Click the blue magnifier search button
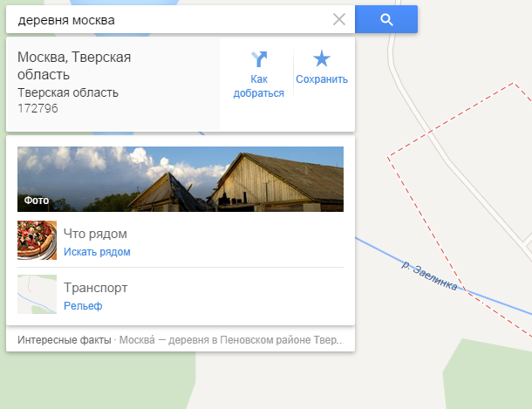532x409 pixels. [x=386, y=19]
